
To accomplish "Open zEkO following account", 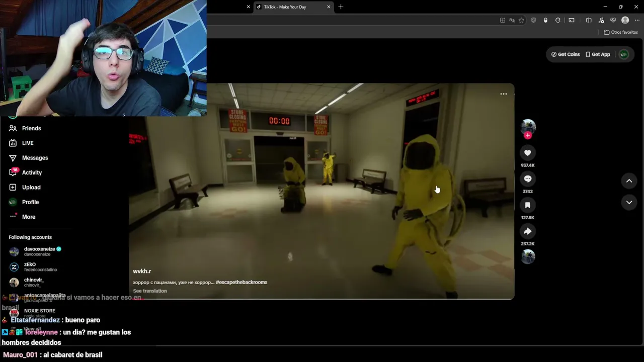I will coord(33,266).
